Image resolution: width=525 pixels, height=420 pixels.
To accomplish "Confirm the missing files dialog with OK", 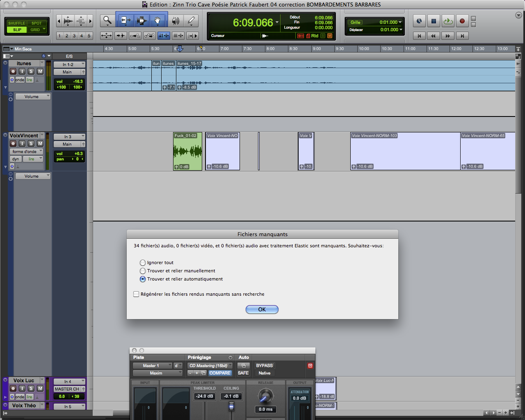I will 262,309.
